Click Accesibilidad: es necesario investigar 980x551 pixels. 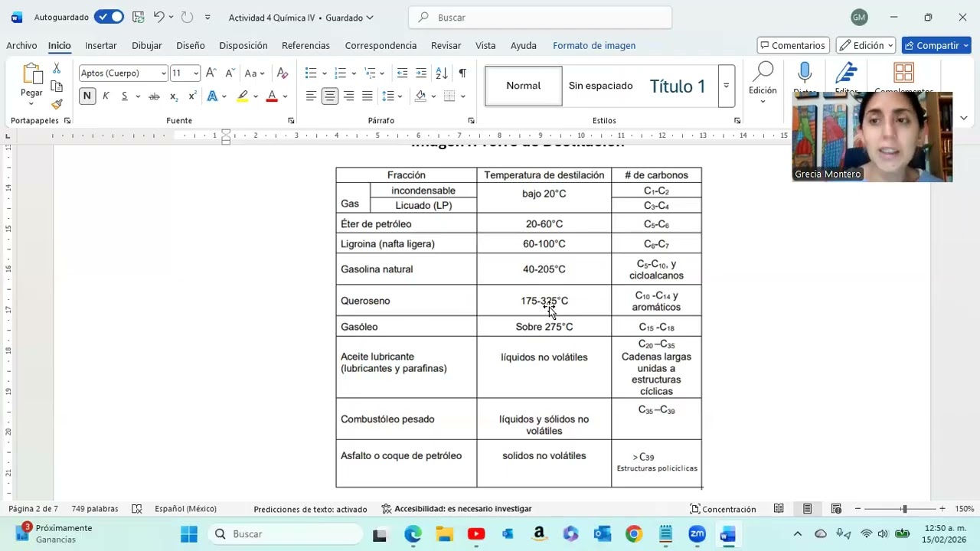click(x=456, y=509)
